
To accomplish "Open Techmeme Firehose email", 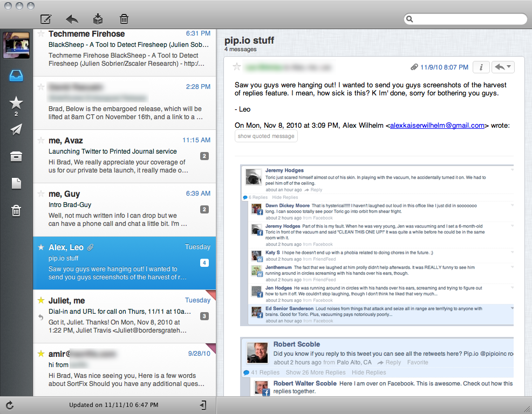I will [x=125, y=52].
